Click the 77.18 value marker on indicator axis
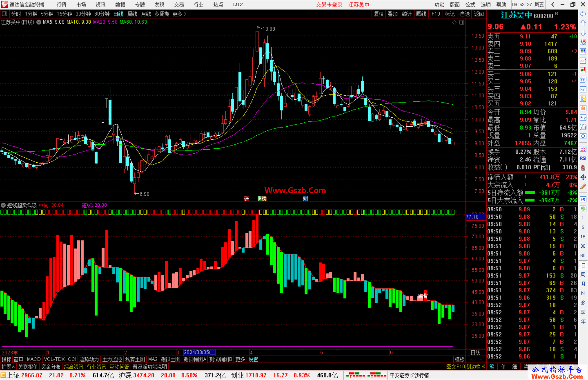Viewport: 588px width, 380px height. point(476,217)
